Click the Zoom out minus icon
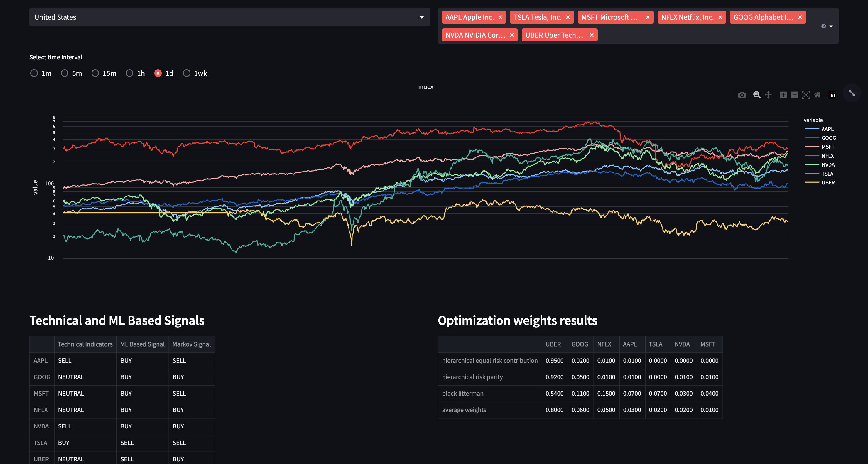The width and height of the screenshot is (868, 464). point(794,95)
